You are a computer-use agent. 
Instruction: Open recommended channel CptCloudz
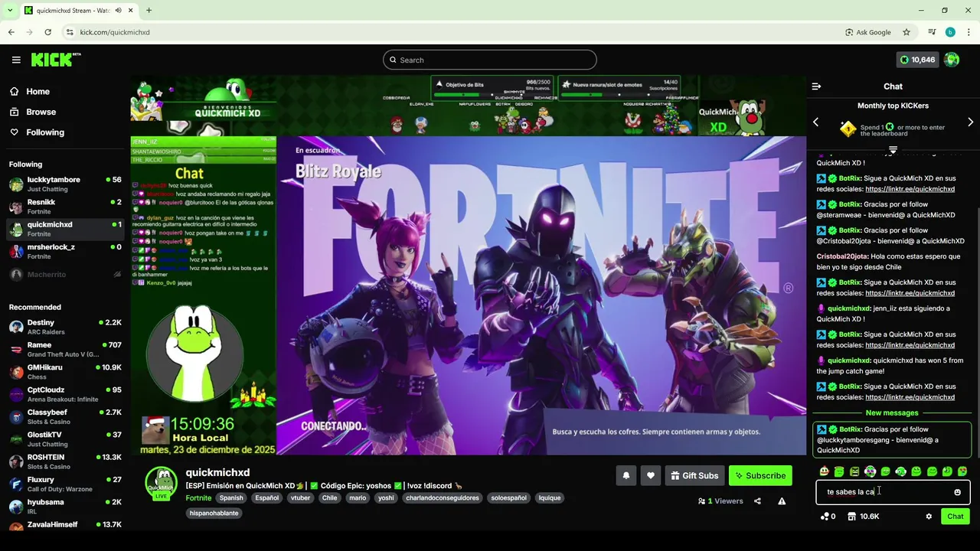[x=65, y=394]
